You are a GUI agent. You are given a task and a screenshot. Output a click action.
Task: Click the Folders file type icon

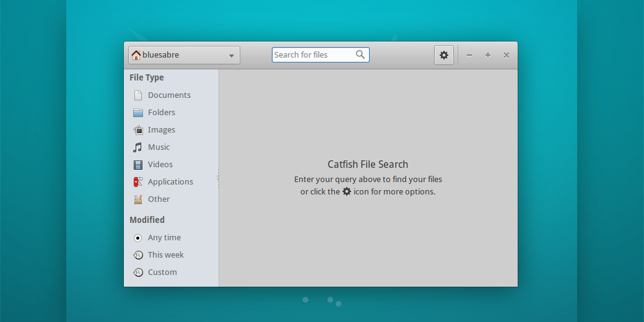[138, 113]
